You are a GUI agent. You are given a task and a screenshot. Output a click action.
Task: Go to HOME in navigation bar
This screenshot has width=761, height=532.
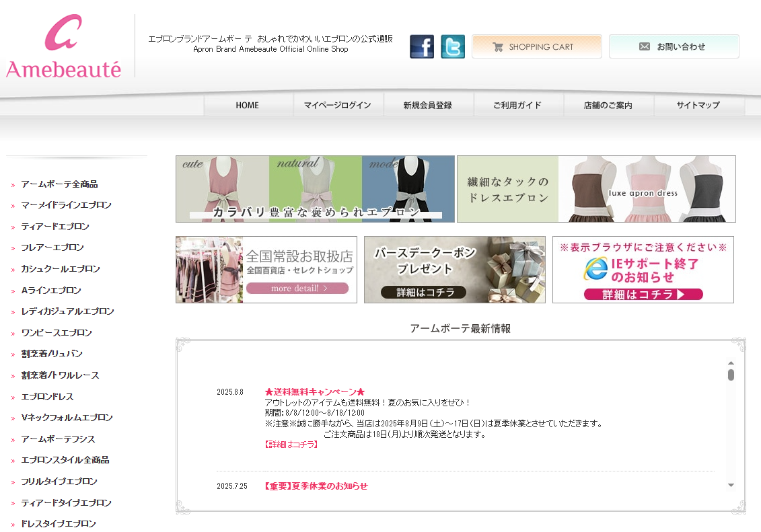(x=248, y=106)
